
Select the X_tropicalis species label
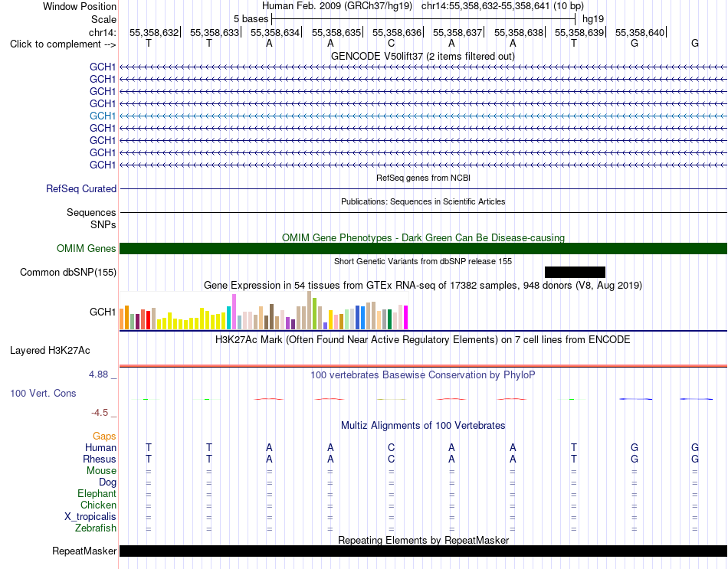click(90, 517)
